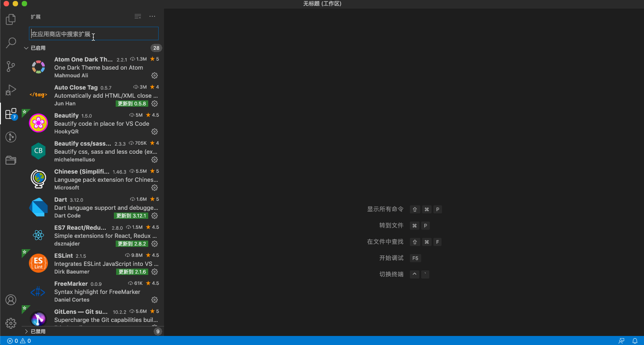The width and height of the screenshot is (644, 345).
Task: Clear extension search results icon
Action: pos(138,16)
